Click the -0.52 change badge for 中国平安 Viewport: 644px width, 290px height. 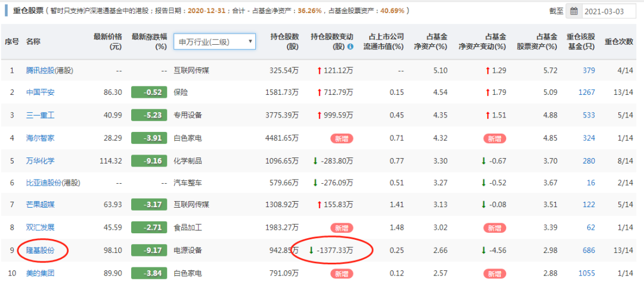tap(150, 92)
